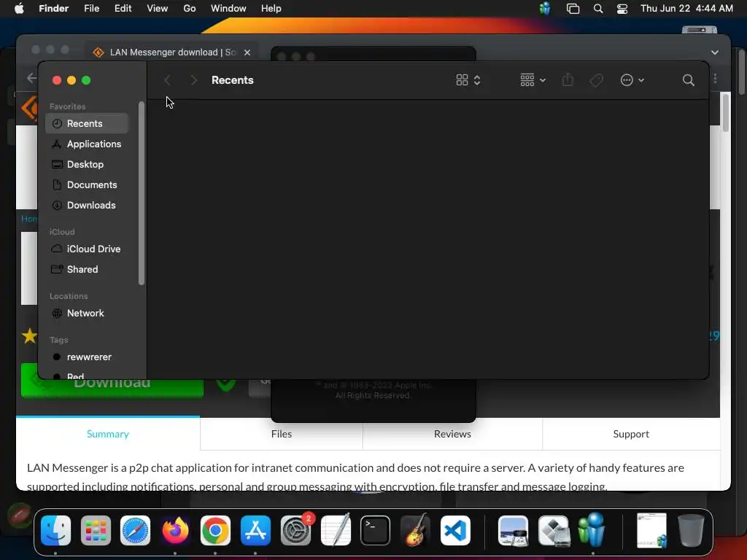This screenshot has height=560, width=747.
Task: Click the browser back arrow
Action: 31,78
